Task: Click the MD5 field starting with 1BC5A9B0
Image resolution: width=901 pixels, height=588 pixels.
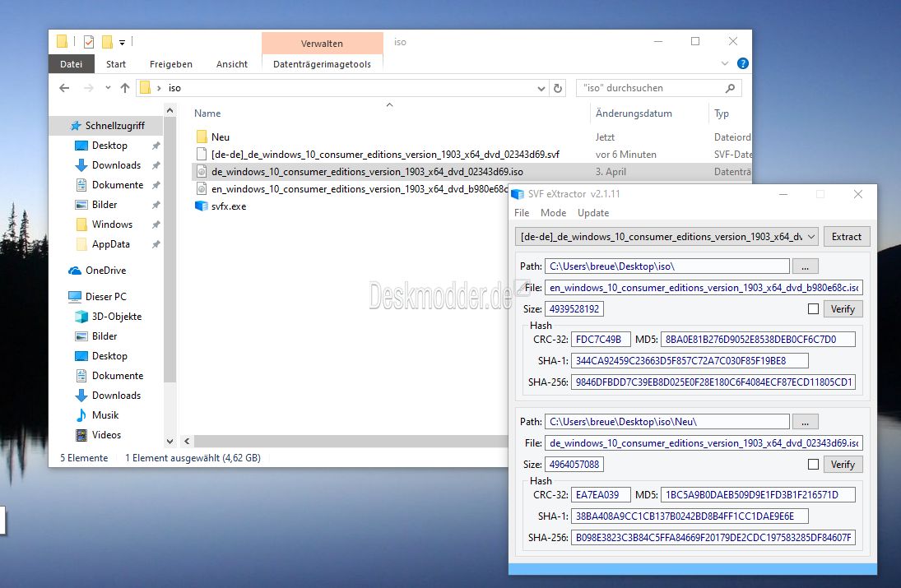Action: 758,495
